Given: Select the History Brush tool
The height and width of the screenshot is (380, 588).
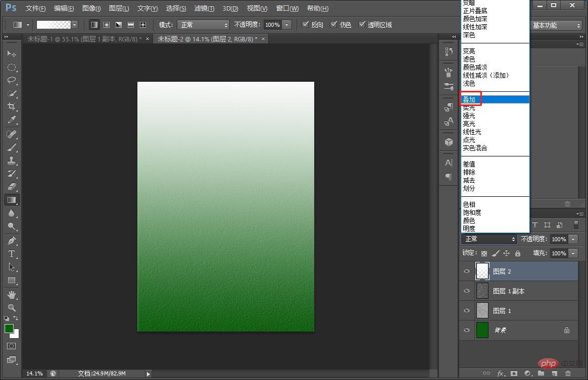Looking at the screenshot, I should coord(11,174).
